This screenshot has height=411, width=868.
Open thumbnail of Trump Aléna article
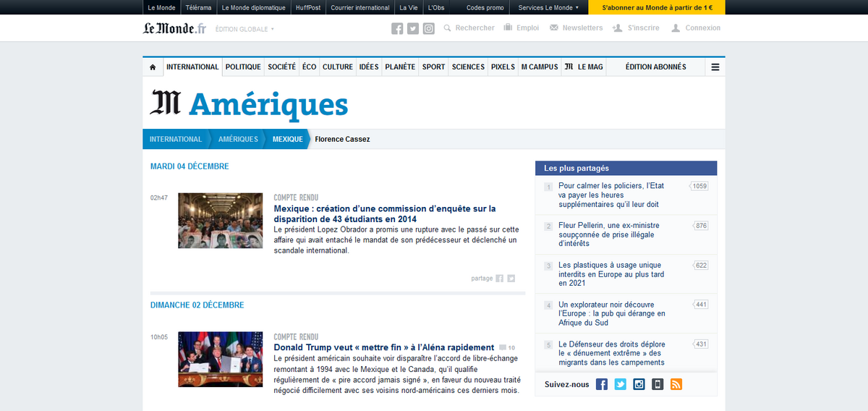pyautogui.click(x=220, y=360)
